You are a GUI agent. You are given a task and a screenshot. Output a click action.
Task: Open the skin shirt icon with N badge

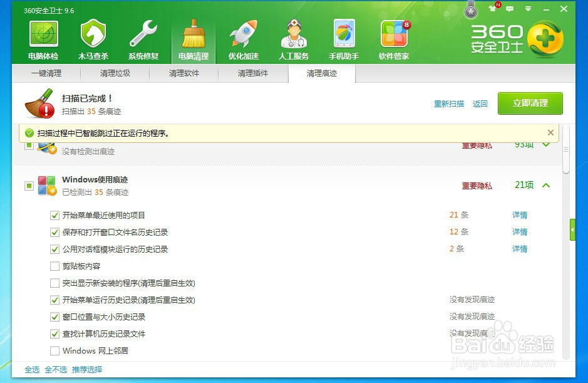493,8
